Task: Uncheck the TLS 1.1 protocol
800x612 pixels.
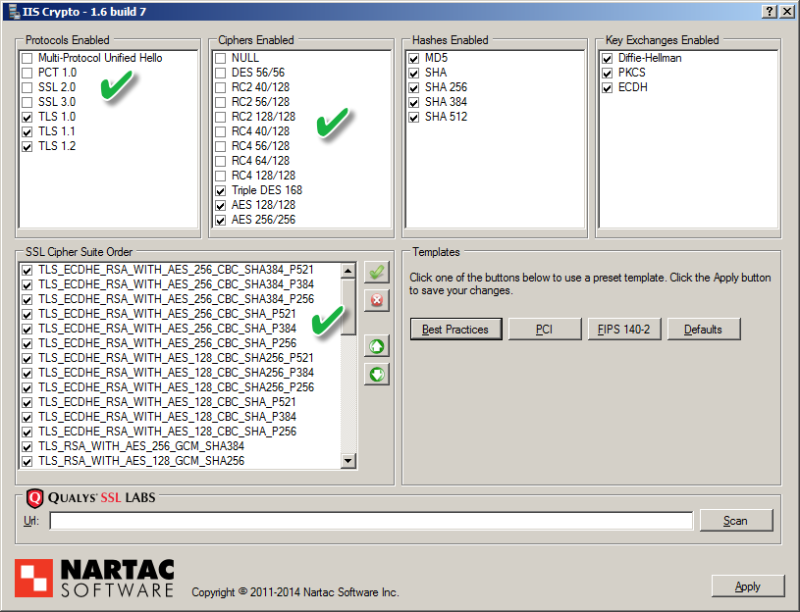Action: [x=27, y=132]
